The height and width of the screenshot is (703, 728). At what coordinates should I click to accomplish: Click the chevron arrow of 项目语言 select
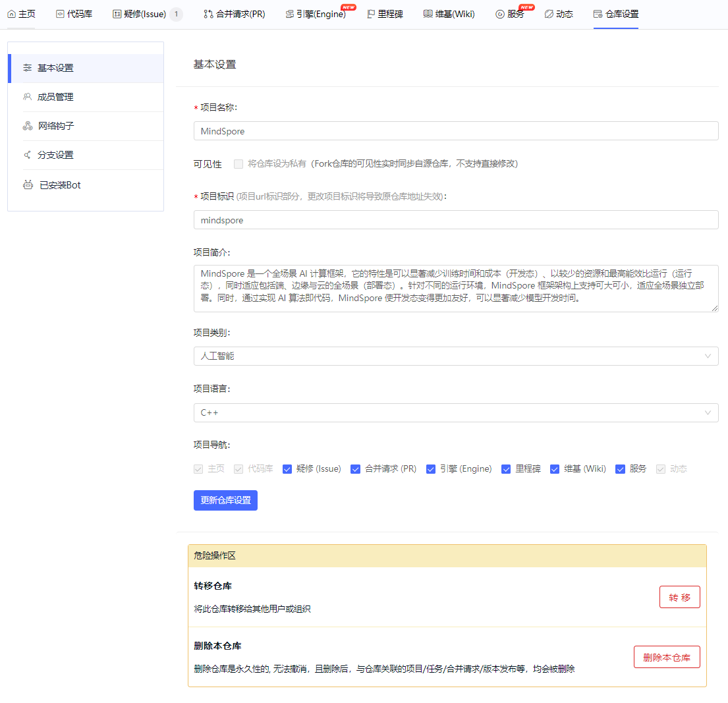(x=708, y=413)
